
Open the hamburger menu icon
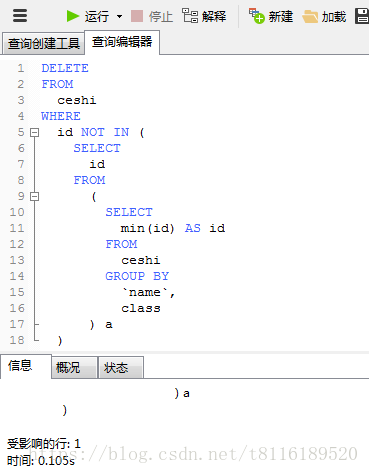(x=20, y=16)
